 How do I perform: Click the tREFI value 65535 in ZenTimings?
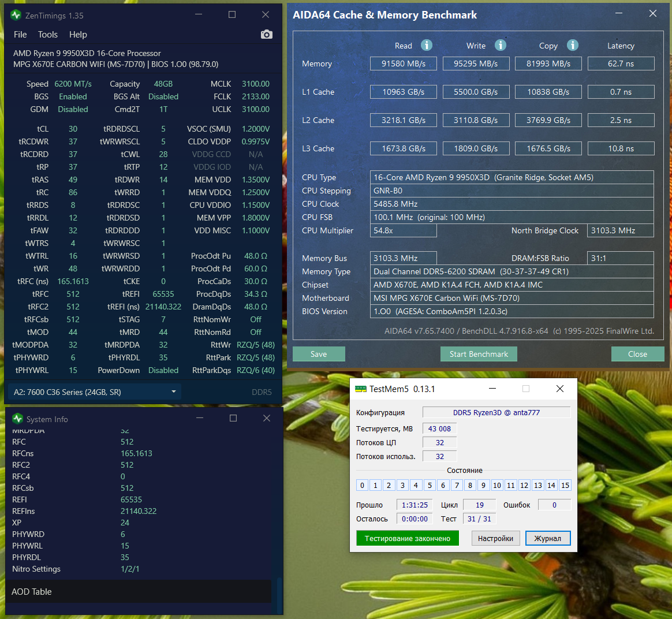(163, 294)
